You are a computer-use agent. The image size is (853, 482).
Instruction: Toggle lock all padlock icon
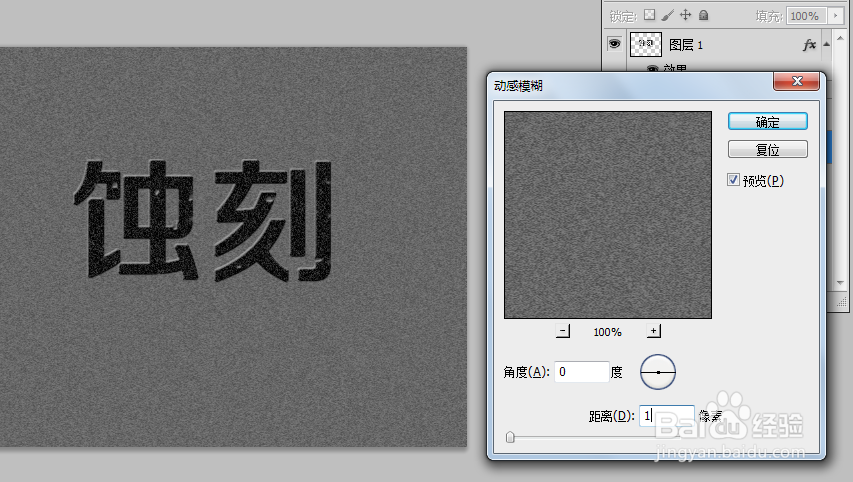click(703, 15)
